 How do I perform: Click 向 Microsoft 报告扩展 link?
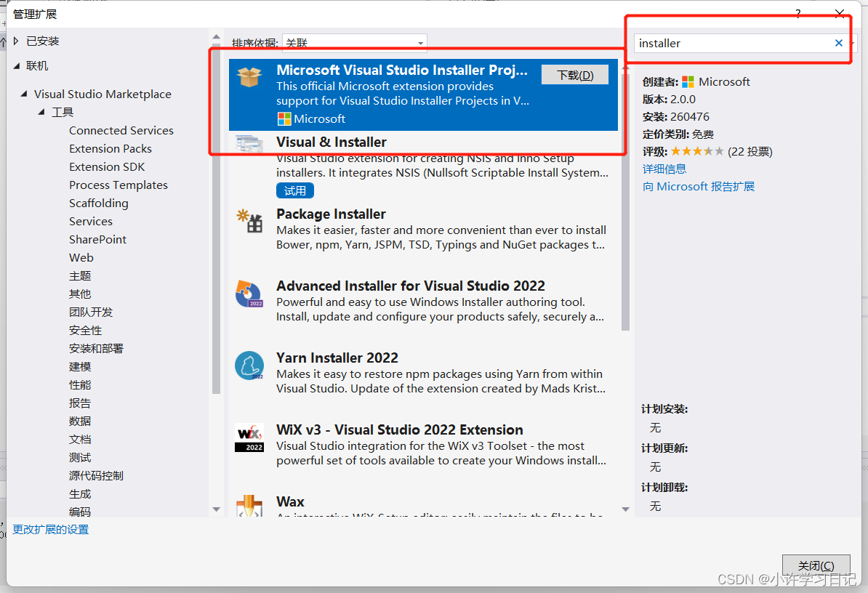coord(699,187)
